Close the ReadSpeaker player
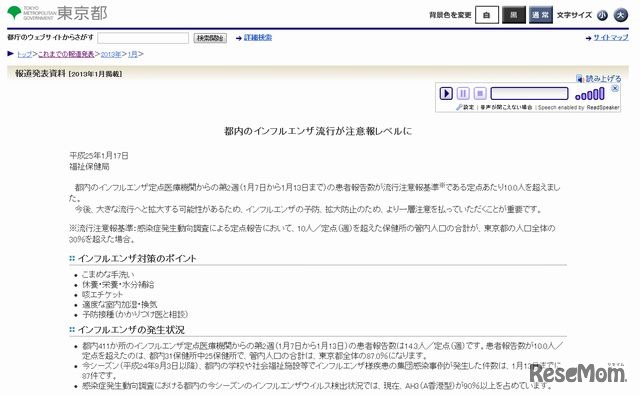Image resolution: width=640 pixels, height=396 pixels. 615,88
